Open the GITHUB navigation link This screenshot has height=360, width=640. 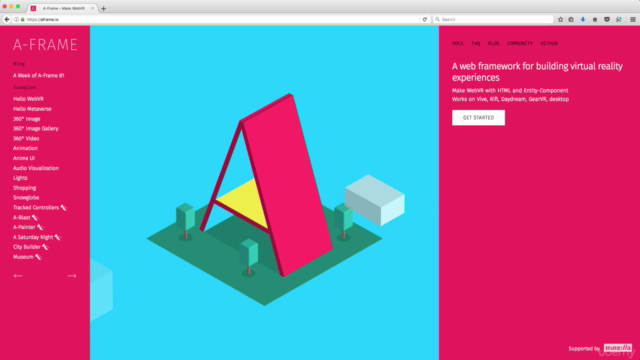pos(549,43)
